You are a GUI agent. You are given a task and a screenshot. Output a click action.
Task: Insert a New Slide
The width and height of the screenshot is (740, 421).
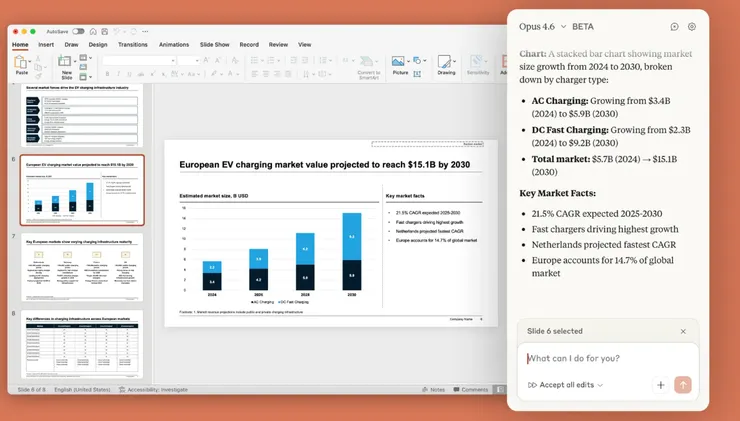click(x=67, y=67)
